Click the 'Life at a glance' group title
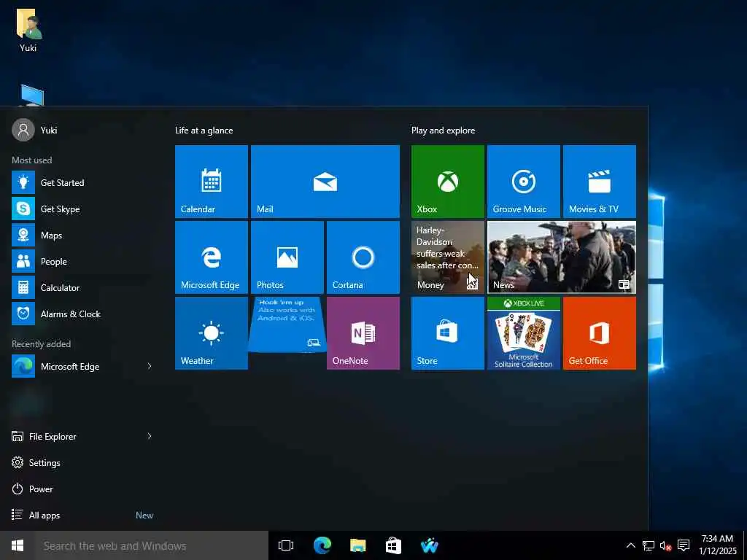 pyautogui.click(x=204, y=131)
